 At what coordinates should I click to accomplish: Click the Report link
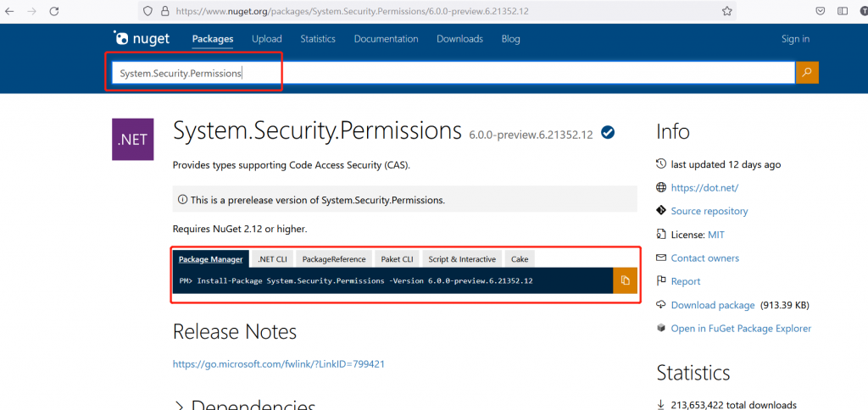coord(685,281)
